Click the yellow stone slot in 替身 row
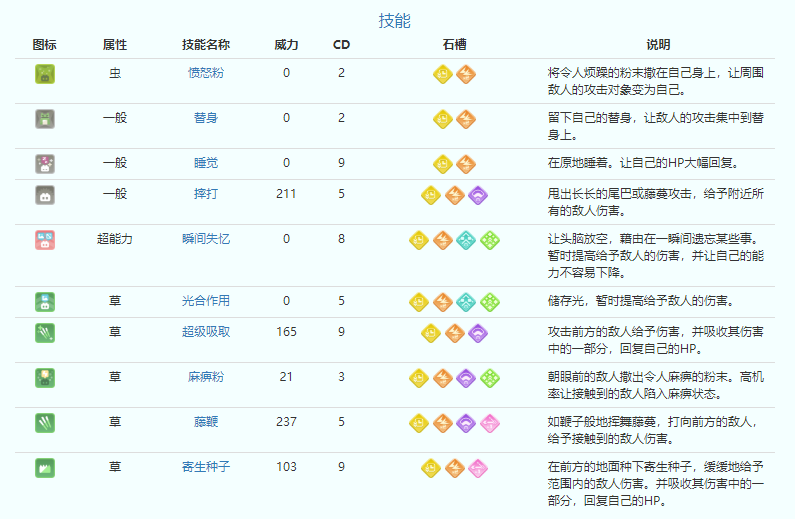 [x=443, y=119]
